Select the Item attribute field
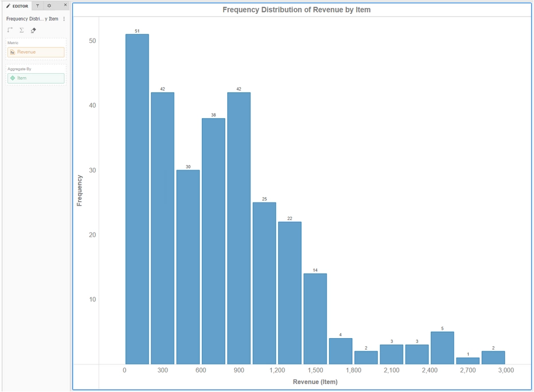The height and width of the screenshot is (392, 534). [x=36, y=78]
